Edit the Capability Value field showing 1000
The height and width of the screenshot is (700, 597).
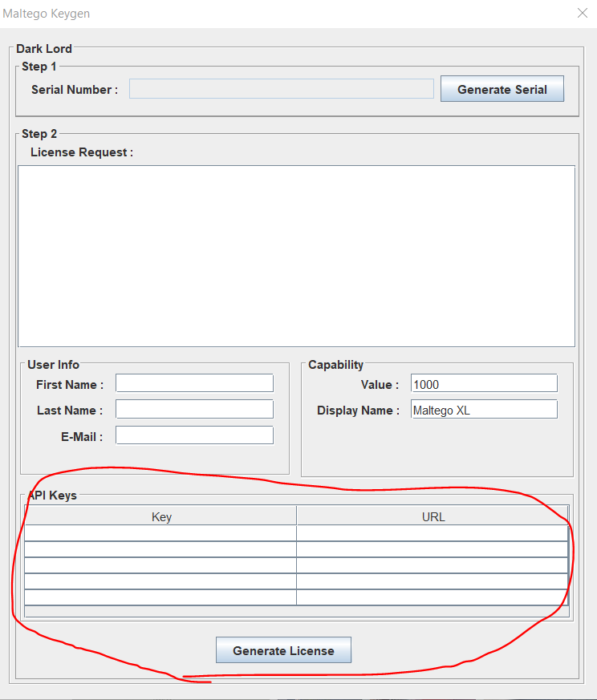point(484,383)
